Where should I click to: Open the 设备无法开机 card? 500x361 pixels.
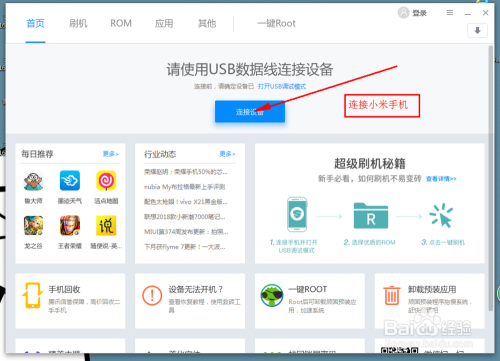pyautogui.click(x=190, y=301)
